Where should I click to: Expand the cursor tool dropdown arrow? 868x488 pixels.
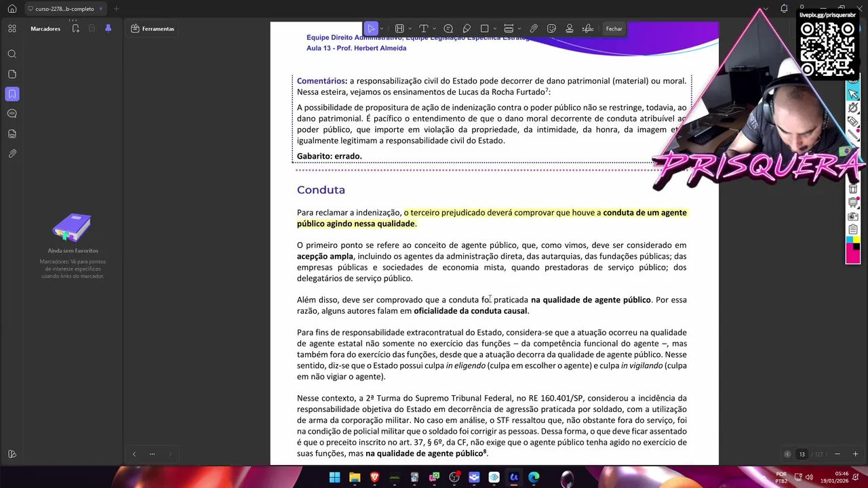[x=382, y=28]
